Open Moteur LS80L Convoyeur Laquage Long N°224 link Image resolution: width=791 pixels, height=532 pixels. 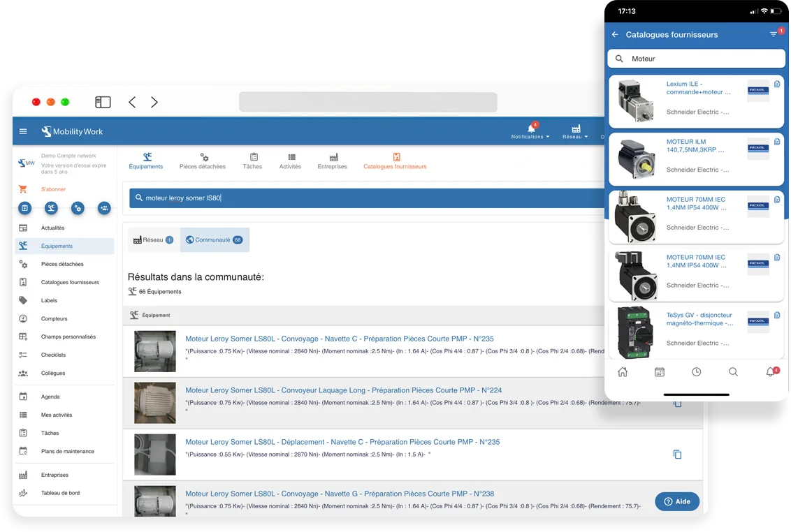coord(344,390)
